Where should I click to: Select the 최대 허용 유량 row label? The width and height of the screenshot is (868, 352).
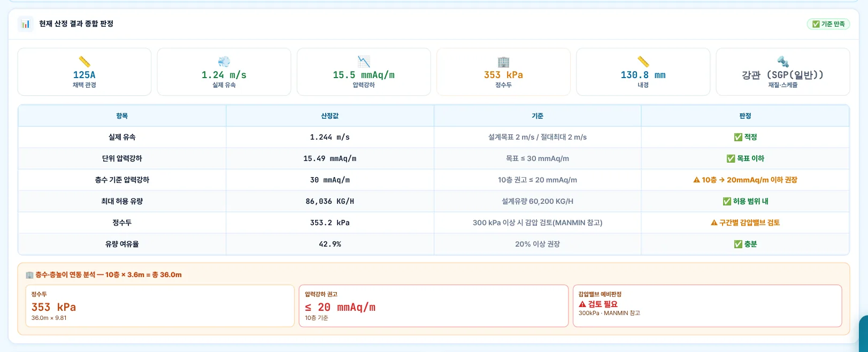click(x=122, y=202)
